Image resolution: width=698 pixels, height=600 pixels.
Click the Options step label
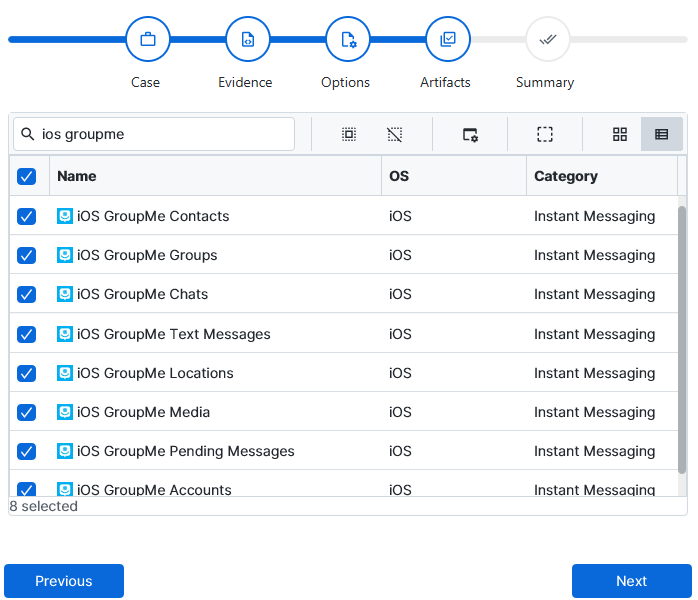point(345,83)
